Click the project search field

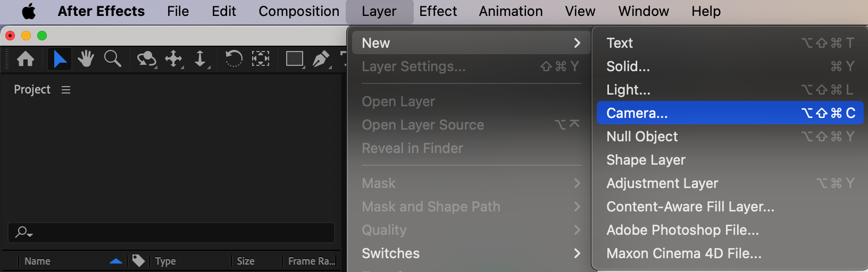click(171, 233)
